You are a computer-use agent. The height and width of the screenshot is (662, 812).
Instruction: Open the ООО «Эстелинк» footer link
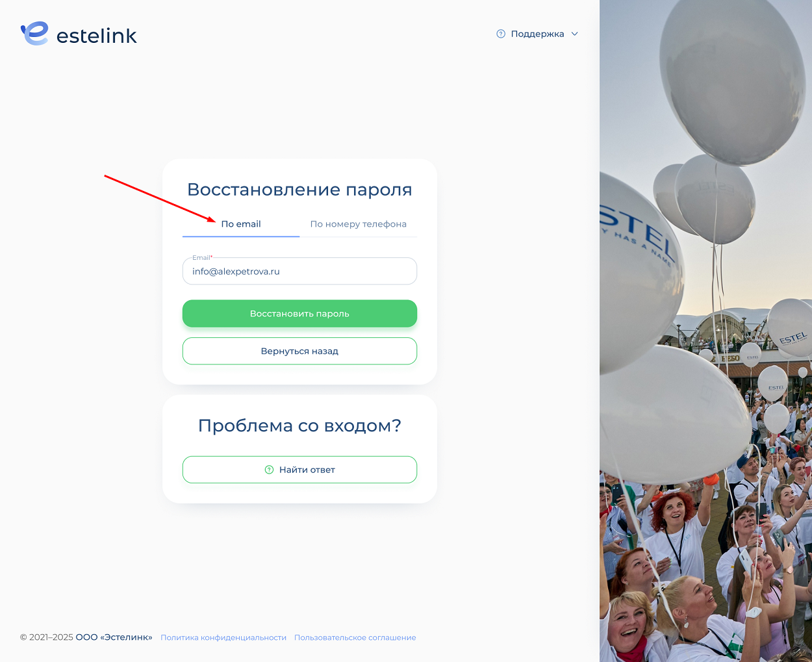click(114, 637)
